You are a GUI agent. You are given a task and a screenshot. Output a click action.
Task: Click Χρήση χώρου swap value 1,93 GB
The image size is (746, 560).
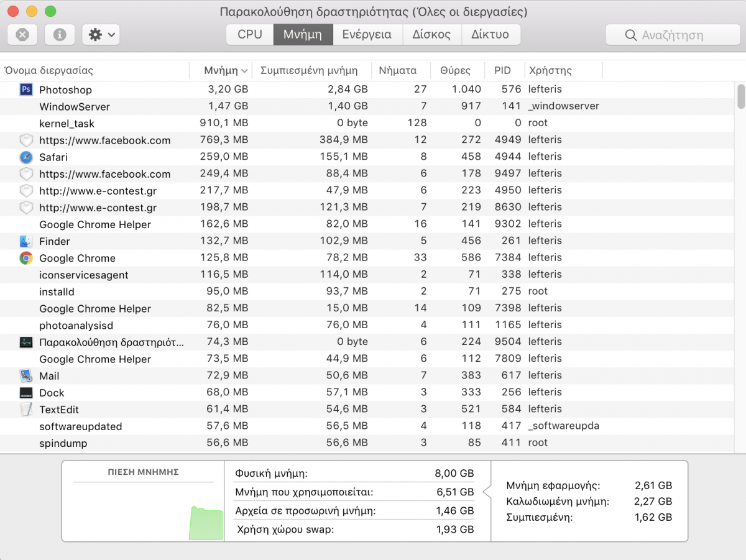pyautogui.click(x=456, y=530)
